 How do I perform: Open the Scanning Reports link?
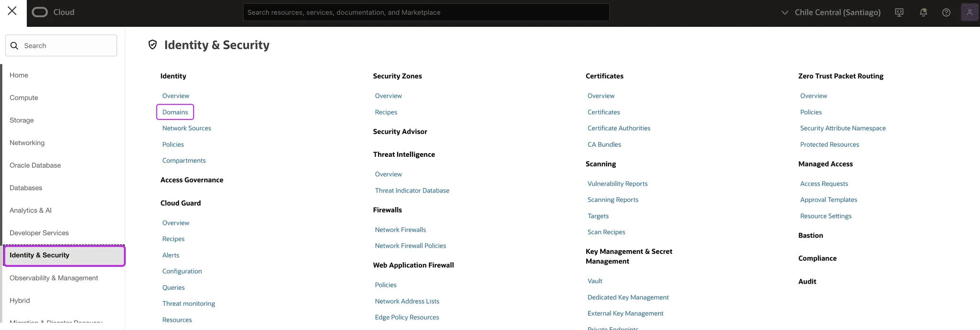pyautogui.click(x=613, y=199)
